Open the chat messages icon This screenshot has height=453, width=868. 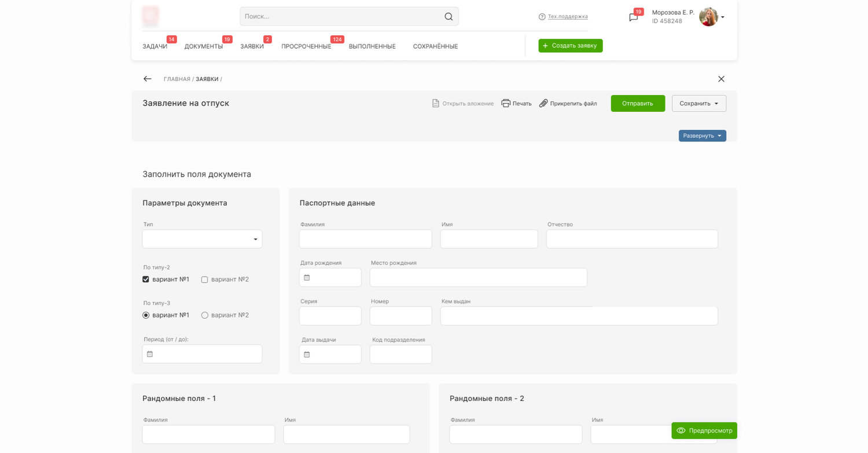tap(634, 17)
